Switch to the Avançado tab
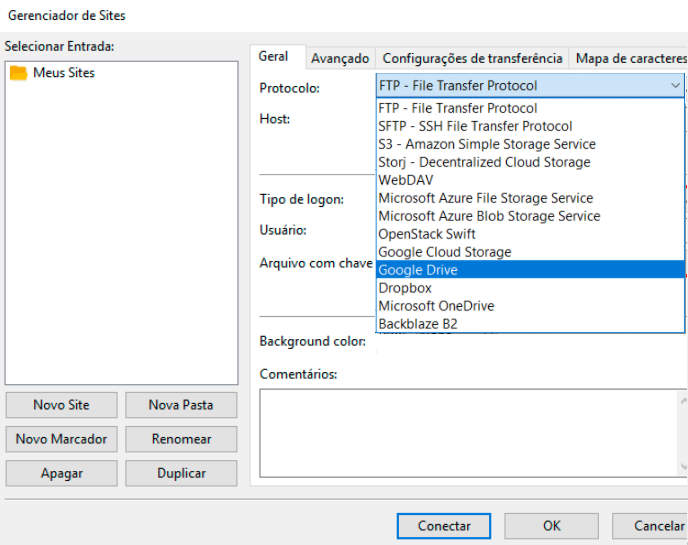The height and width of the screenshot is (545, 688). (340, 59)
